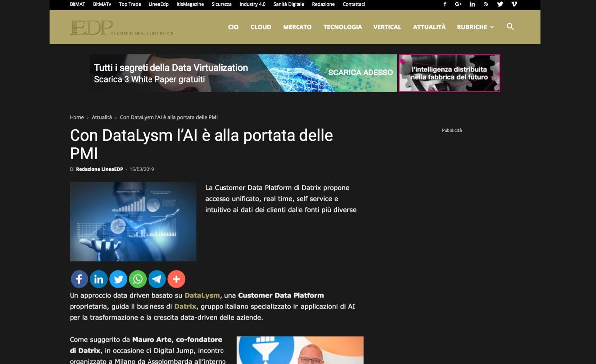596x364 pixels.
Task: Go to Top Trade link
Action: (x=130, y=4)
